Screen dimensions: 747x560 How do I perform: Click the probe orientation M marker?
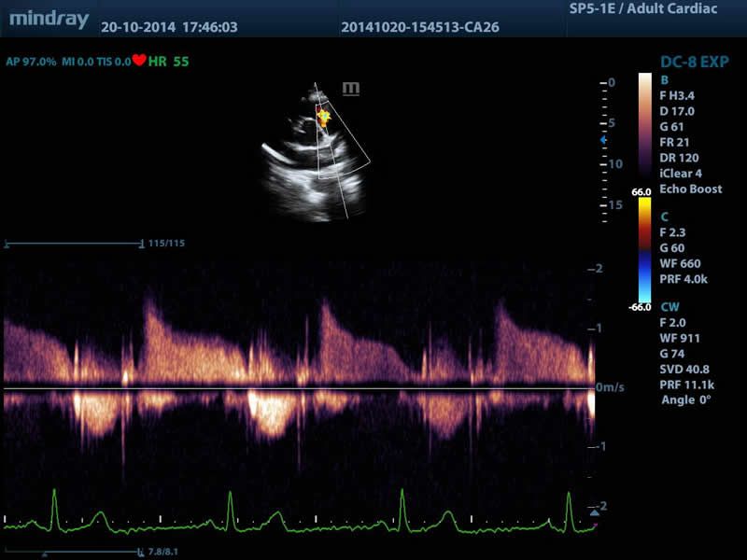(351, 89)
